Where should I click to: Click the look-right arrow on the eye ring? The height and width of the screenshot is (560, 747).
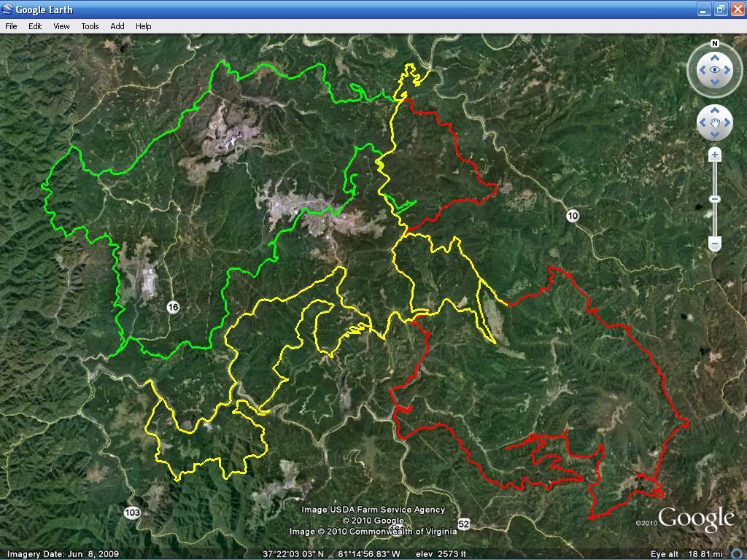(727, 70)
